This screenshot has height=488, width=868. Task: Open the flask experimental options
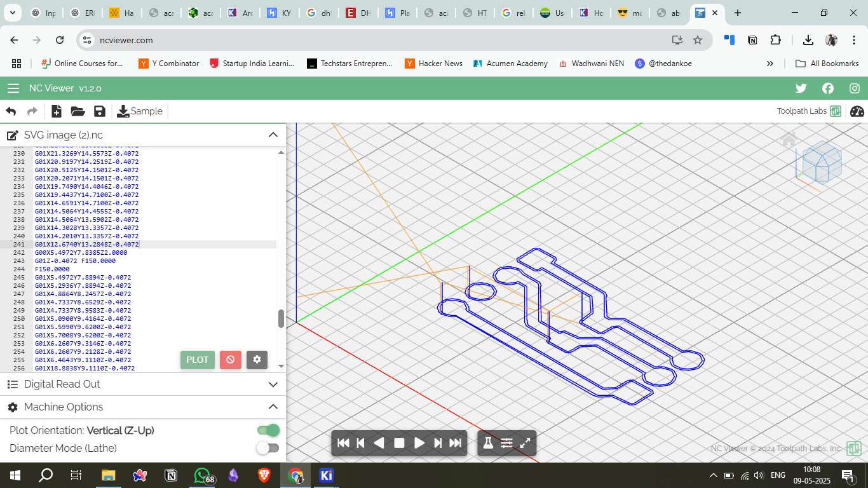488,443
